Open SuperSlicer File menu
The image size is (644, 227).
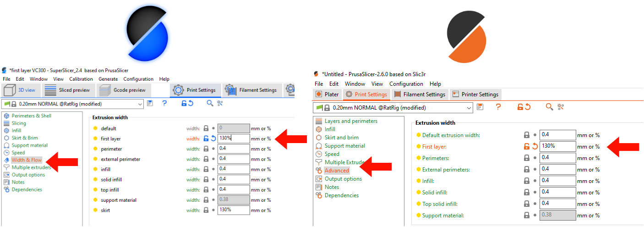tap(6, 79)
